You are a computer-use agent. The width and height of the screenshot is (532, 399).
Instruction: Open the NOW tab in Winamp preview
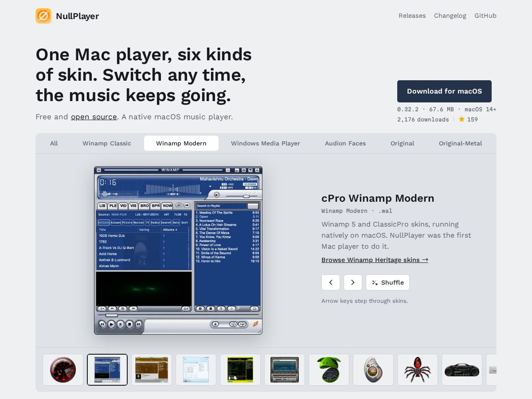pyautogui.click(x=168, y=206)
